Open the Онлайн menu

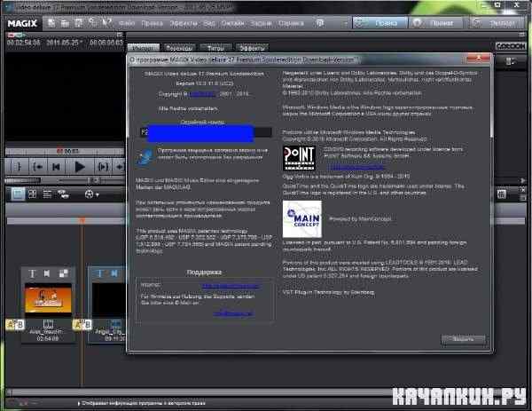(x=232, y=23)
